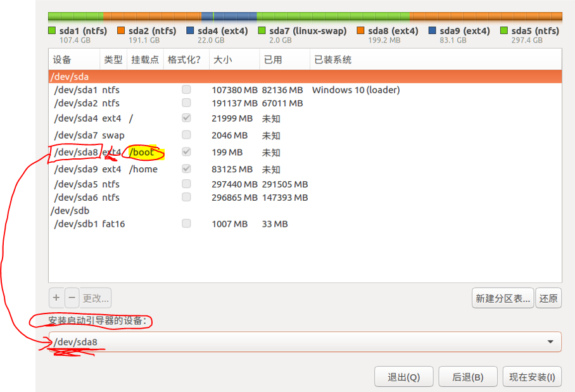Click the 107380 MB size value

[x=235, y=90]
